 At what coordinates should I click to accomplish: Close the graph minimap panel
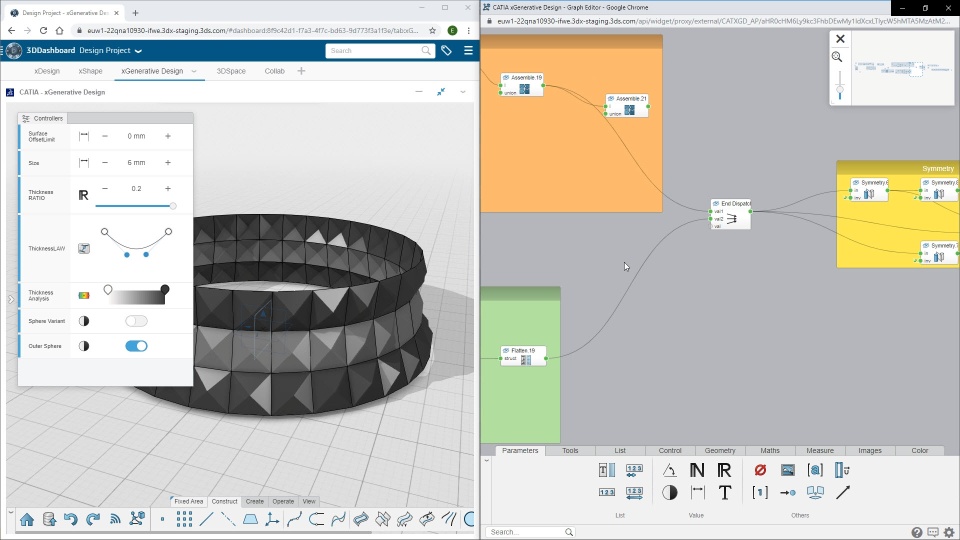coord(840,39)
